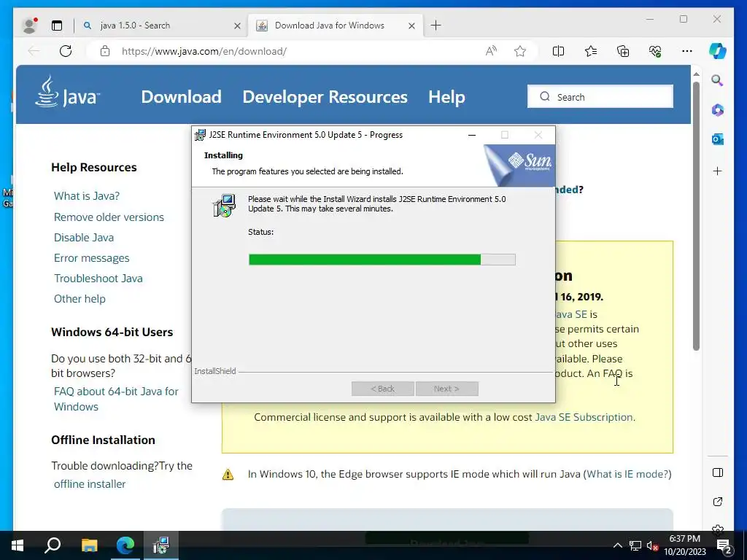Open the offline installer link
Viewport: 747px width, 560px height.
point(90,484)
